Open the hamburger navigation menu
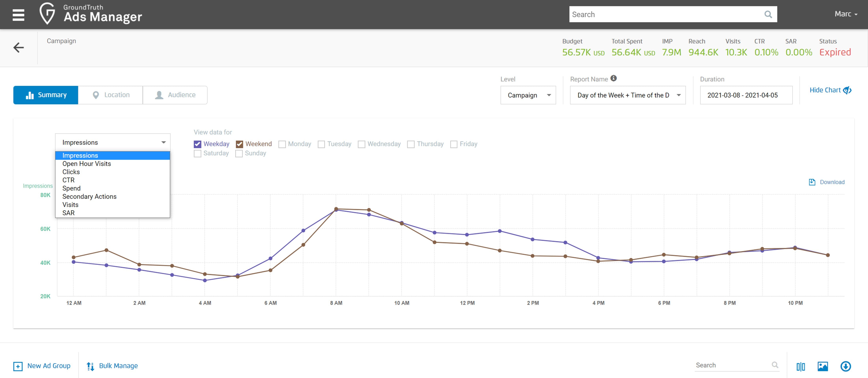868x378 pixels. point(18,14)
